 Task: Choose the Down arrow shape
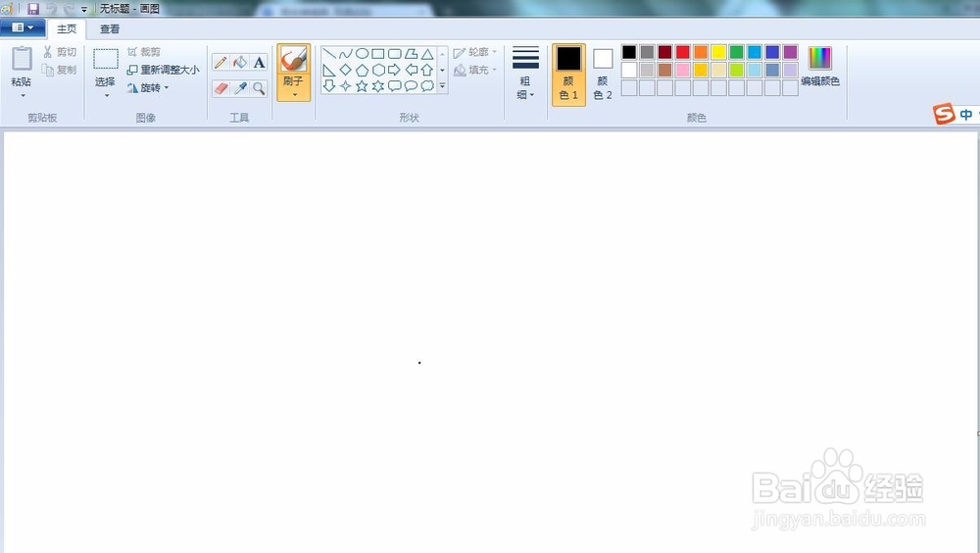pos(329,85)
